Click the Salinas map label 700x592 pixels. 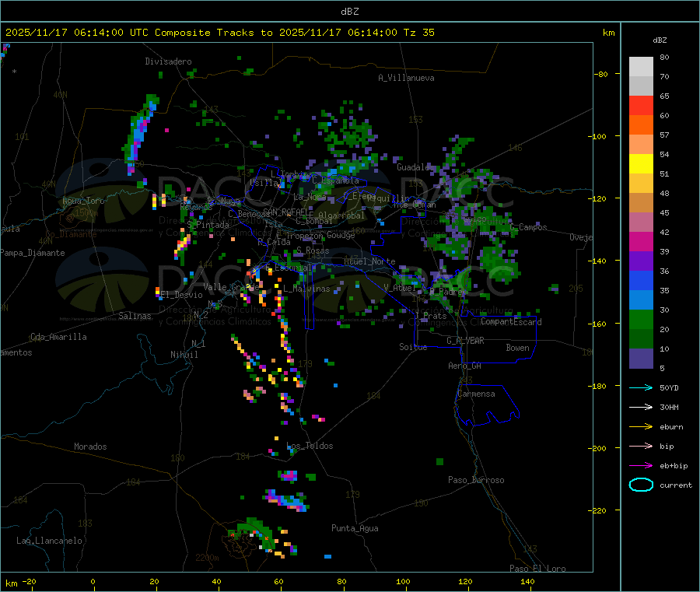tap(135, 316)
